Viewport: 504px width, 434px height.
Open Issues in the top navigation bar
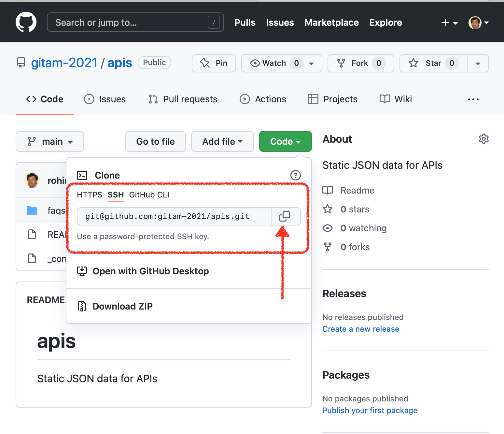click(x=280, y=22)
